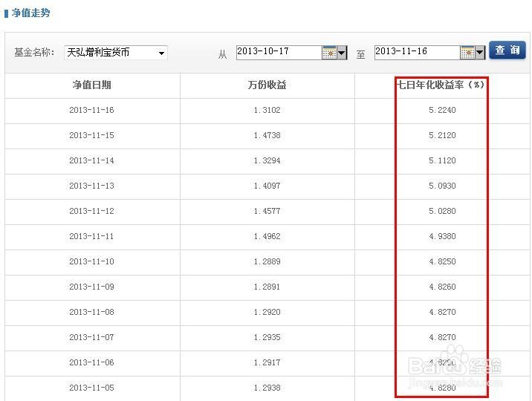The image size is (532, 401).
Task: Open the end date calendar icon
Action: (467, 53)
